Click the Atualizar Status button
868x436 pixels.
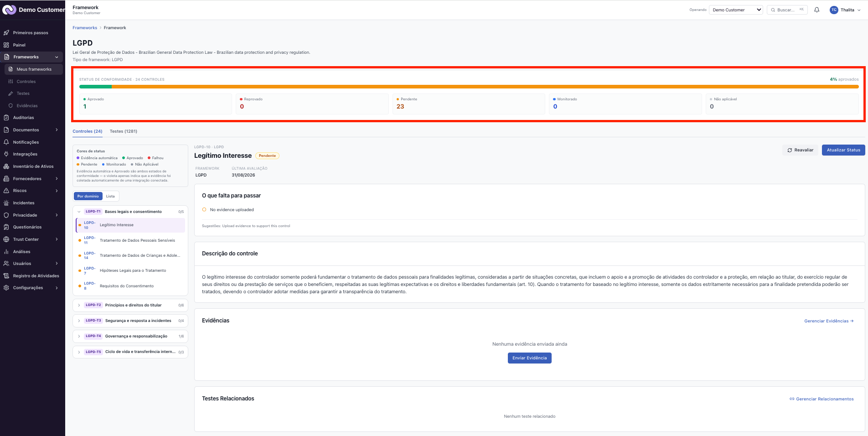(x=843, y=150)
